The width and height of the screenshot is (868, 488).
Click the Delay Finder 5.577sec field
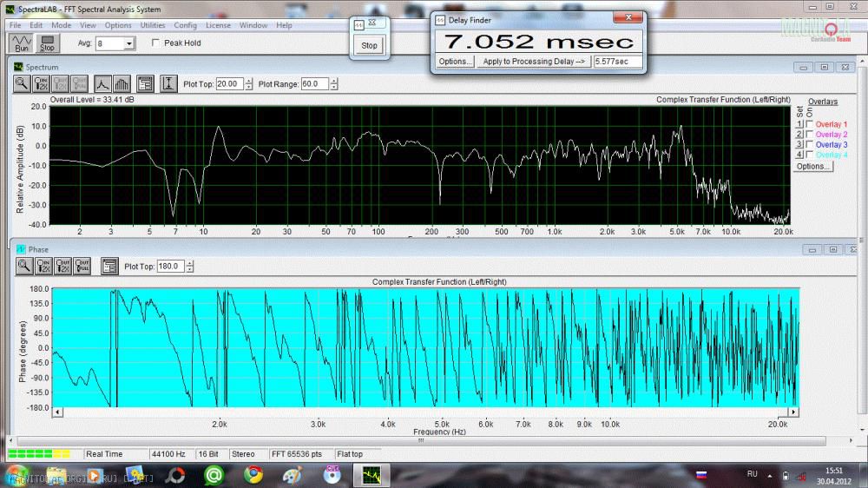point(618,62)
